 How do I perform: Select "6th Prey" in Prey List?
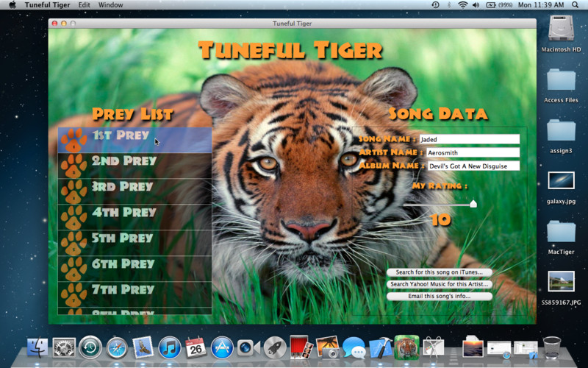pos(123,263)
